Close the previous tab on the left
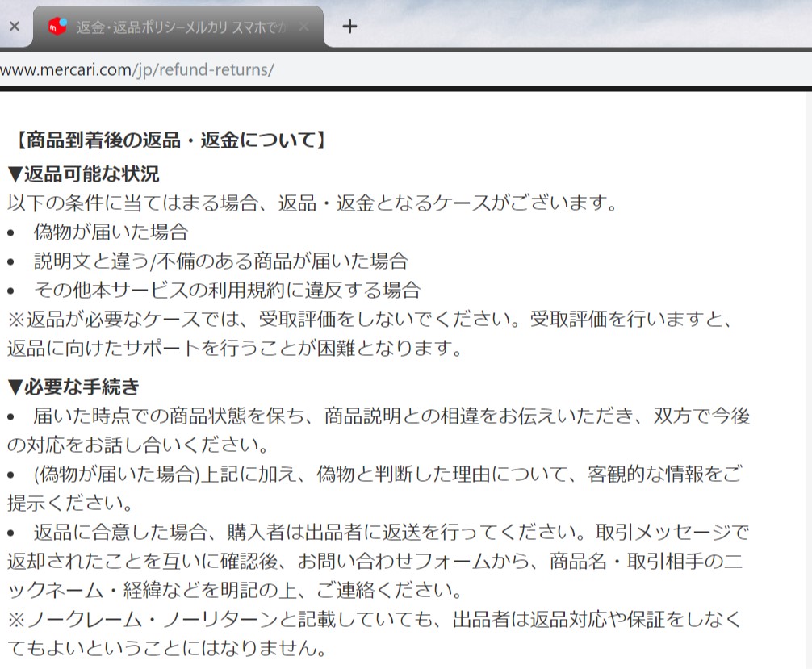Screen dimensions: 812x669 pyautogui.click(x=14, y=27)
